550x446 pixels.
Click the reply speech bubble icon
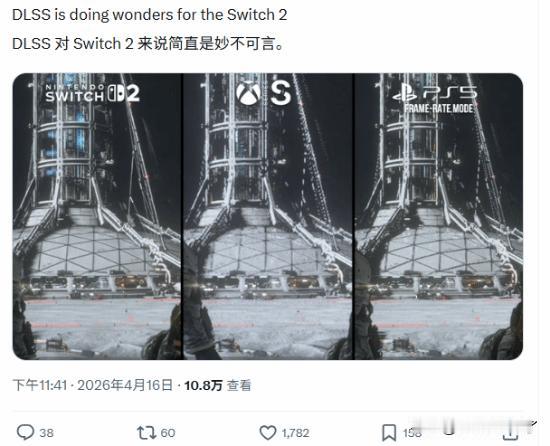coord(26,432)
